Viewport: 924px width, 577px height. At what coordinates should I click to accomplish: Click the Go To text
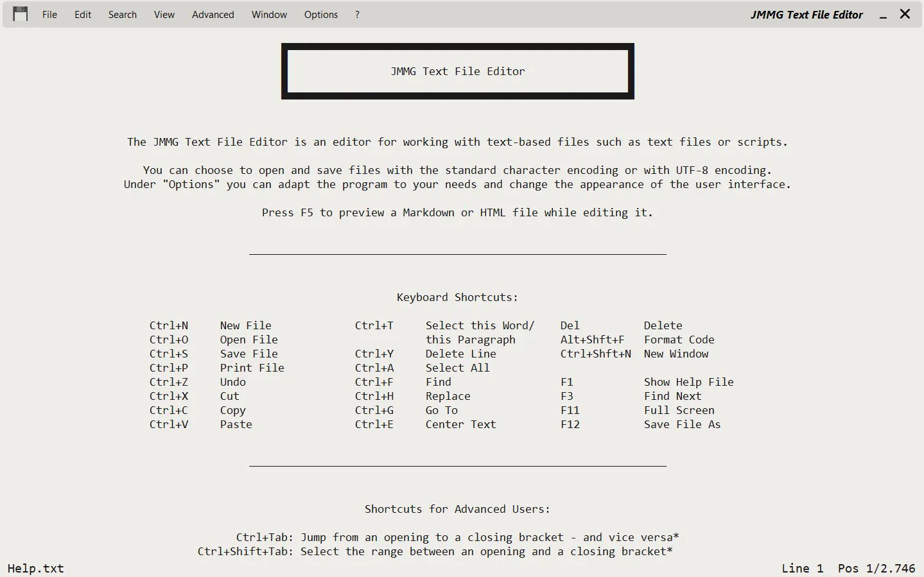442,410
